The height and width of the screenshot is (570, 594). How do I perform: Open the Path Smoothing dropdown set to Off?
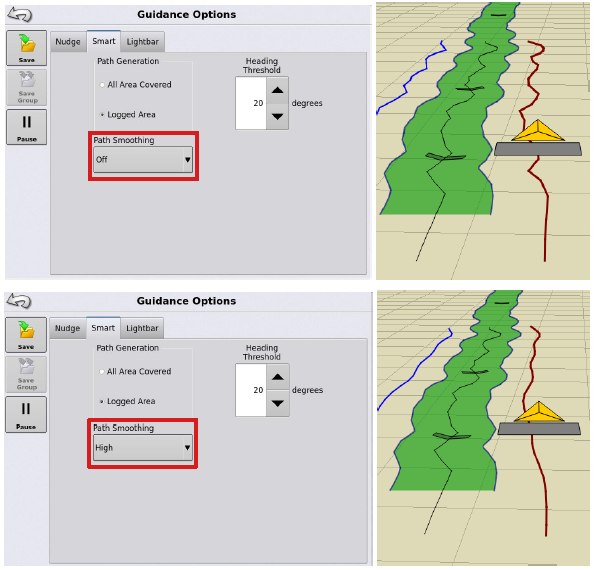[143, 160]
